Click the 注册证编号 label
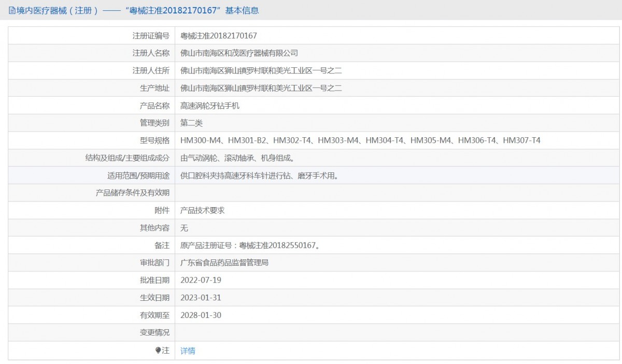Image resolution: width=622 pixels, height=364 pixels. 151,36
